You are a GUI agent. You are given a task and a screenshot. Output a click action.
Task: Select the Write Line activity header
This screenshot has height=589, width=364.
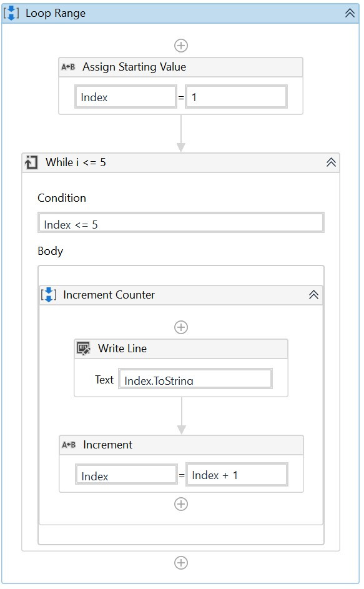181,349
